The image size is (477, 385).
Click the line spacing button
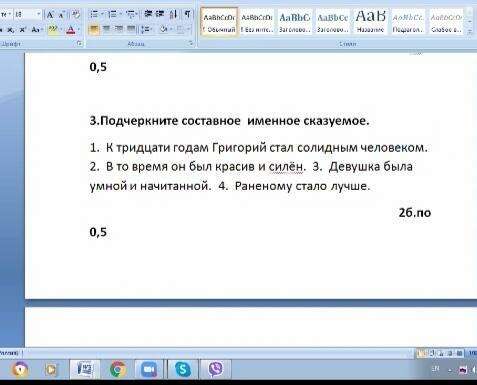(x=146, y=30)
